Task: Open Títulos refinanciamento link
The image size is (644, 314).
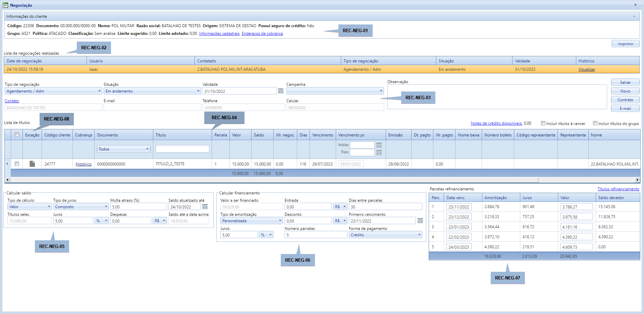Action: click(618, 189)
